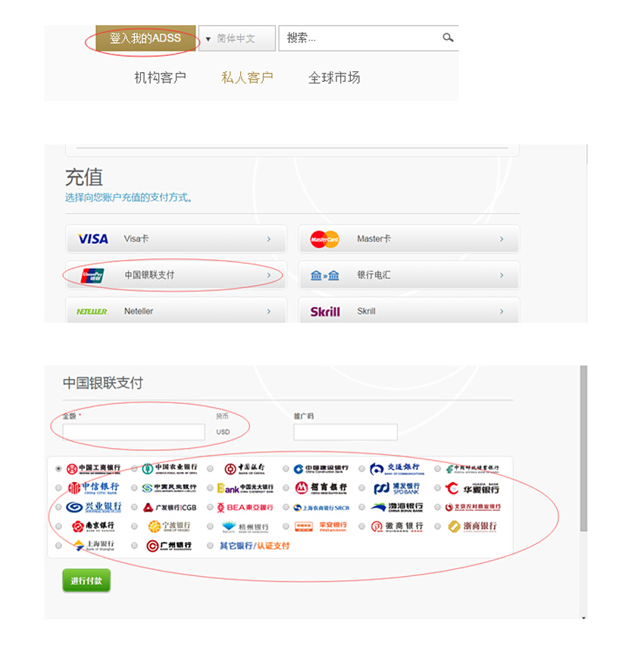The image size is (644, 670).
Task: Select the 中国光大银行 radio button
Action: click(210, 487)
